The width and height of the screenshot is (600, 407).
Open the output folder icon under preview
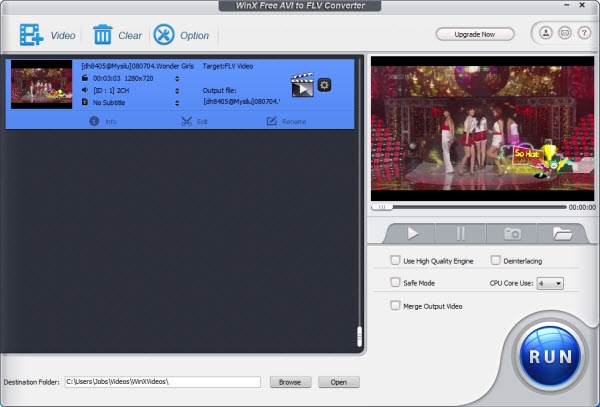[562, 233]
